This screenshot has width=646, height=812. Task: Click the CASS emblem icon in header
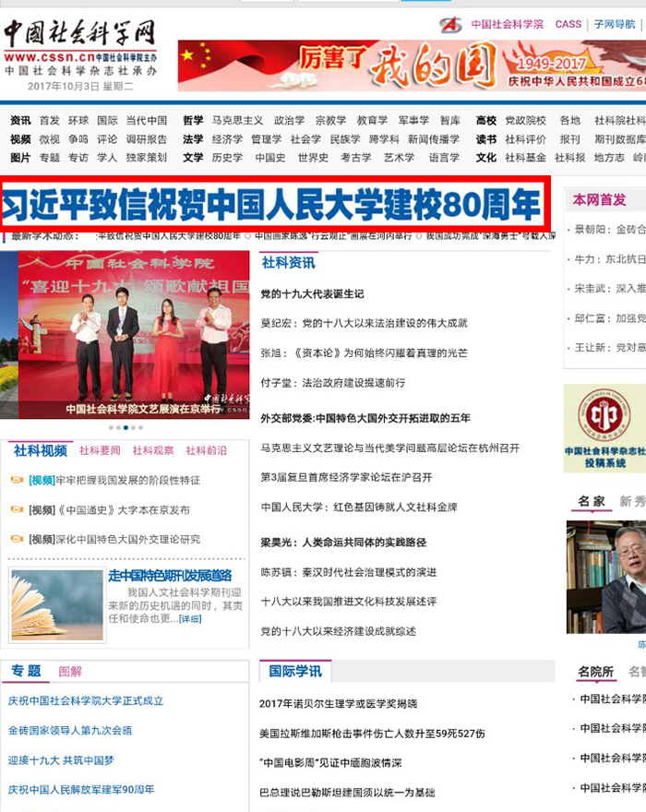[x=450, y=24]
